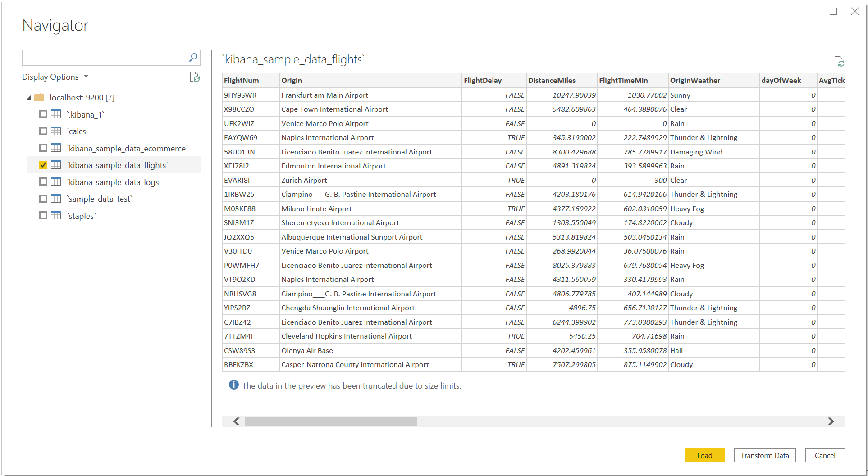Click the Load button
The width and height of the screenshot is (868, 476).
pos(704,455)
